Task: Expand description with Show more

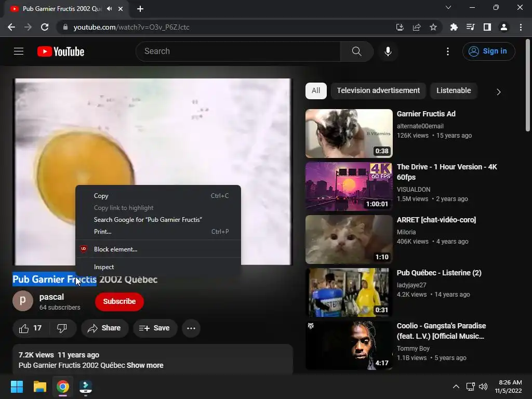Action: point(145,365)
